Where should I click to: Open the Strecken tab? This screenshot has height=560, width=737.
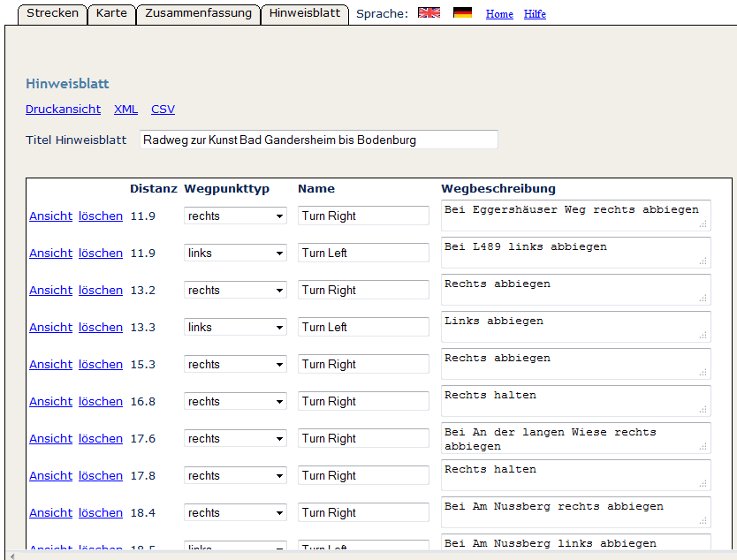tap(52, 13)
